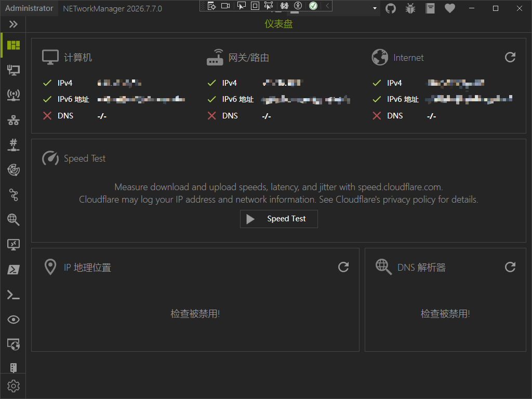Click accessibility person icon in debug toolbar
Screen dimensions: 532x399
pyautogui.click(x=298, y=6)
